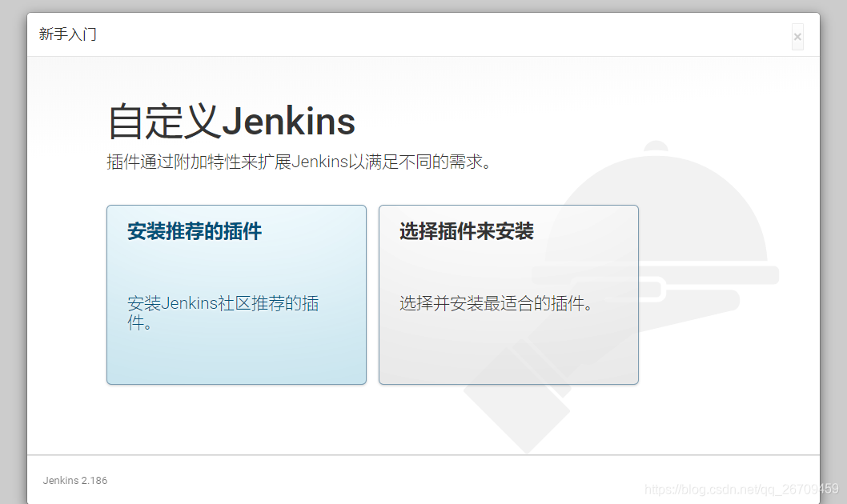Screen dimensions: 847x504
Task: Click description 选择并安装最适合的插件
Action: point(496,303)
